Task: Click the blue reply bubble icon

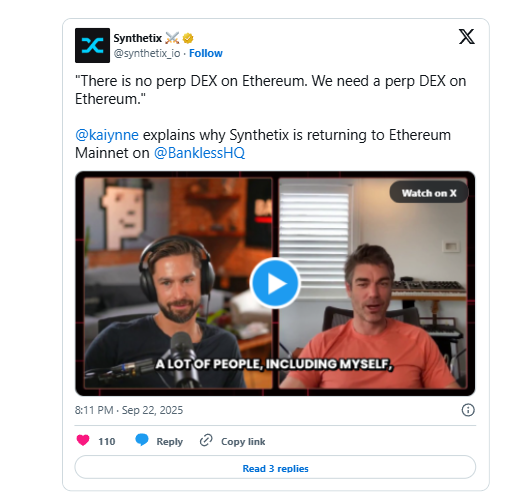Action: pyautogui.click(x=142, y=440)
